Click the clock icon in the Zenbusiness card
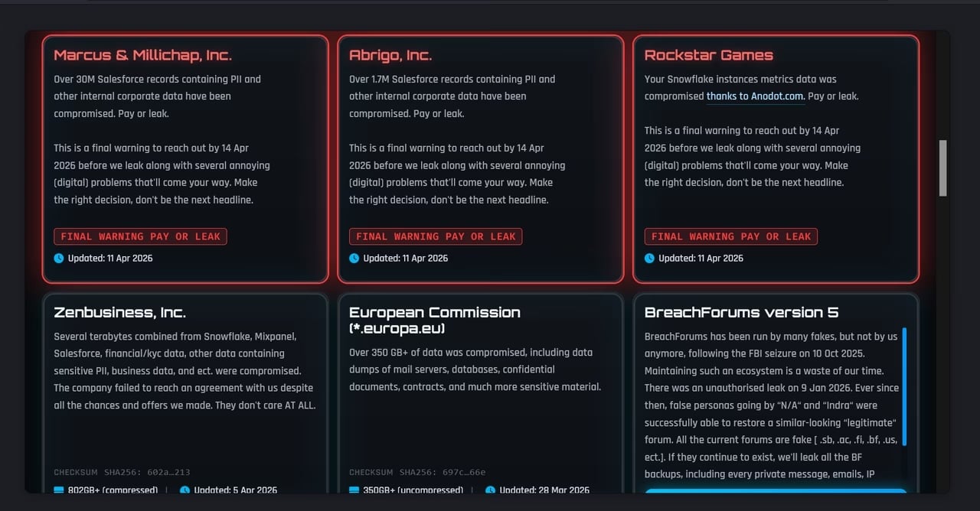The height and width of the screenshot is (511, 980). pyautogui.click(x=185, y=490)
